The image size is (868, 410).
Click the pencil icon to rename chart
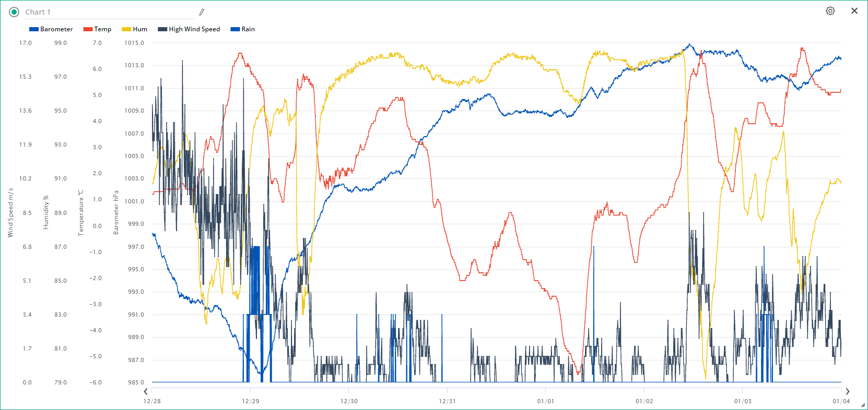[202, 12]
